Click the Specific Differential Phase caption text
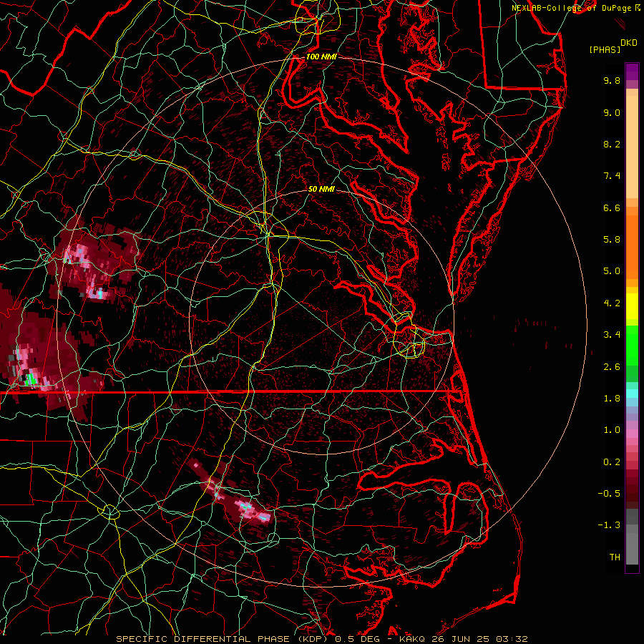The image size is (644, 644). click(x=321, y=639)
